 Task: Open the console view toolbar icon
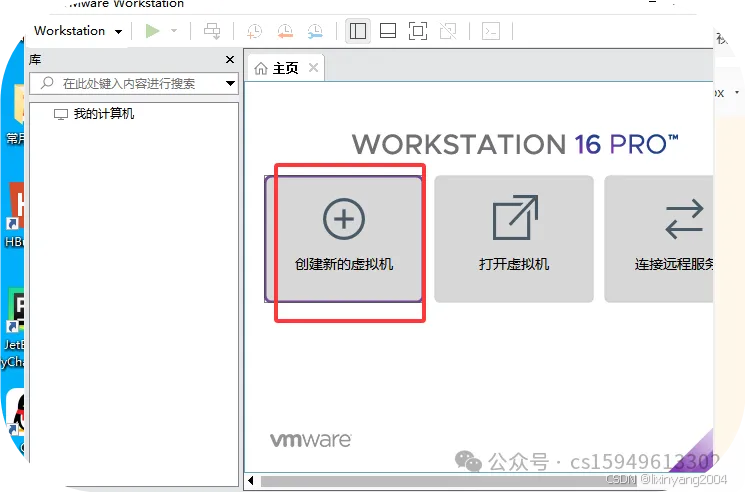tap(491, 31)
